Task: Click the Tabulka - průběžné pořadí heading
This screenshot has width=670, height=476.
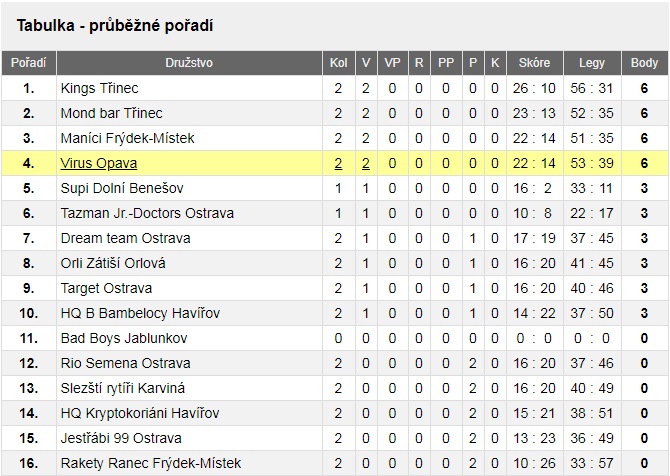Action: [115, 26]
